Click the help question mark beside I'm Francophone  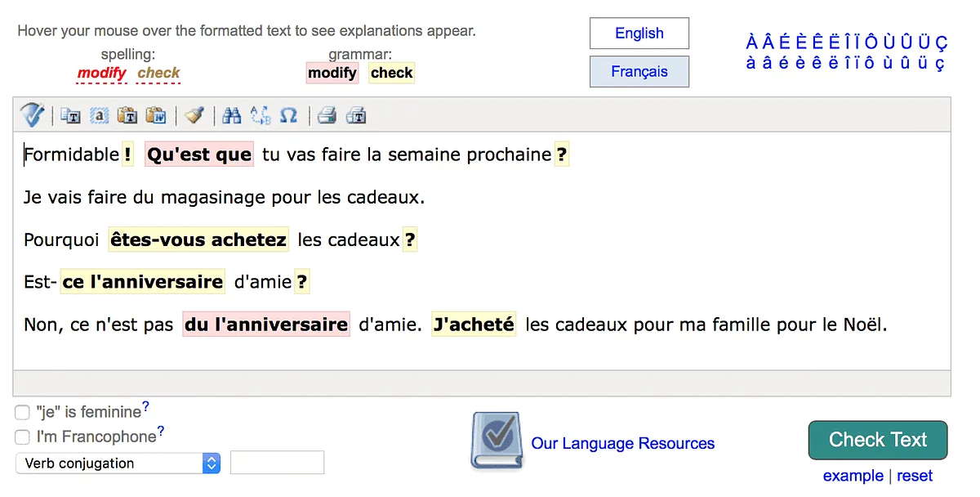(161, 432)
